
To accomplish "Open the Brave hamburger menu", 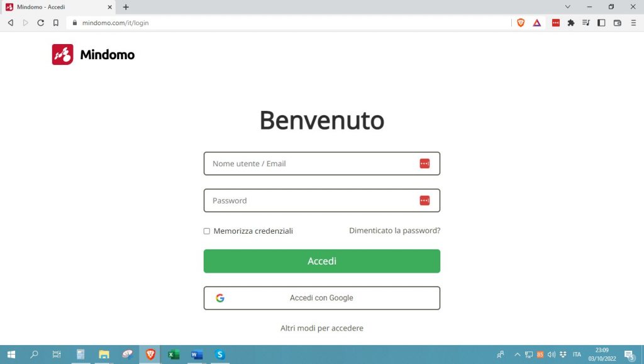I will coord(633,22).
